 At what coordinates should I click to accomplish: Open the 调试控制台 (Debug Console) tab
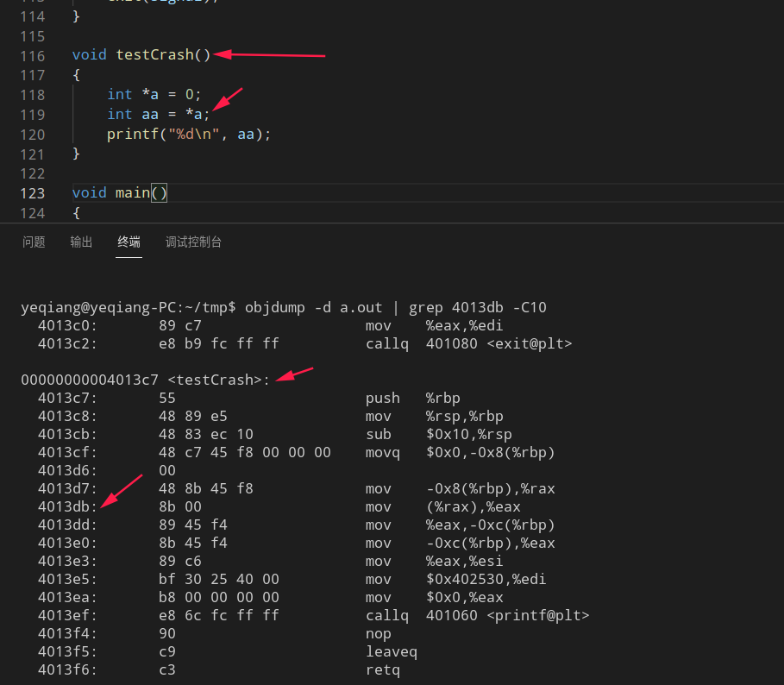(x=193, y=242)
